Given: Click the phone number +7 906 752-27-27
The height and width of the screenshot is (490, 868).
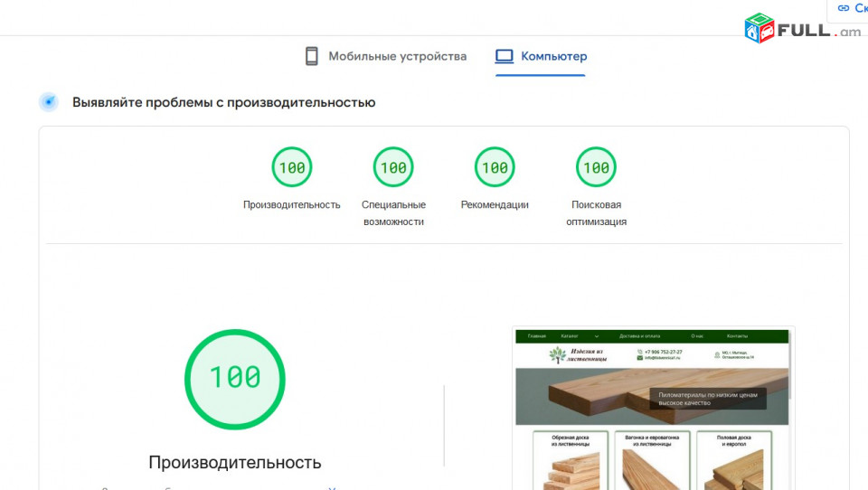Looking at the screenshot, I should pyautogui.click(x=663, y=352).
